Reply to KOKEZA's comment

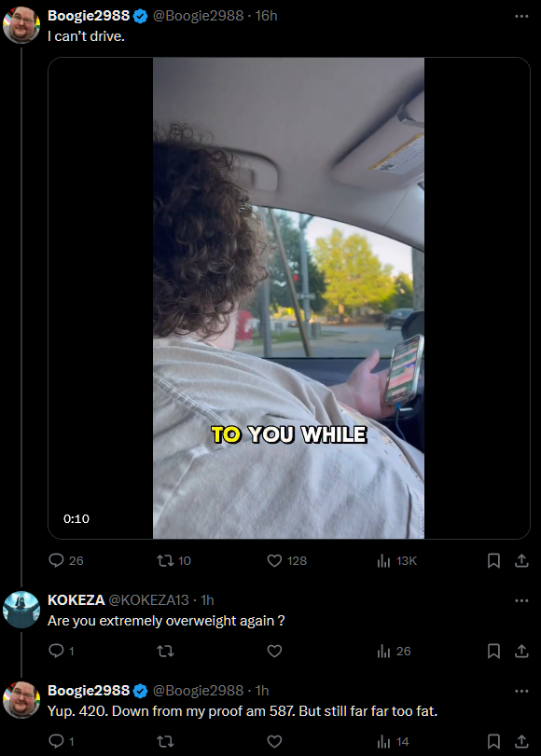[x=62, y=651]
